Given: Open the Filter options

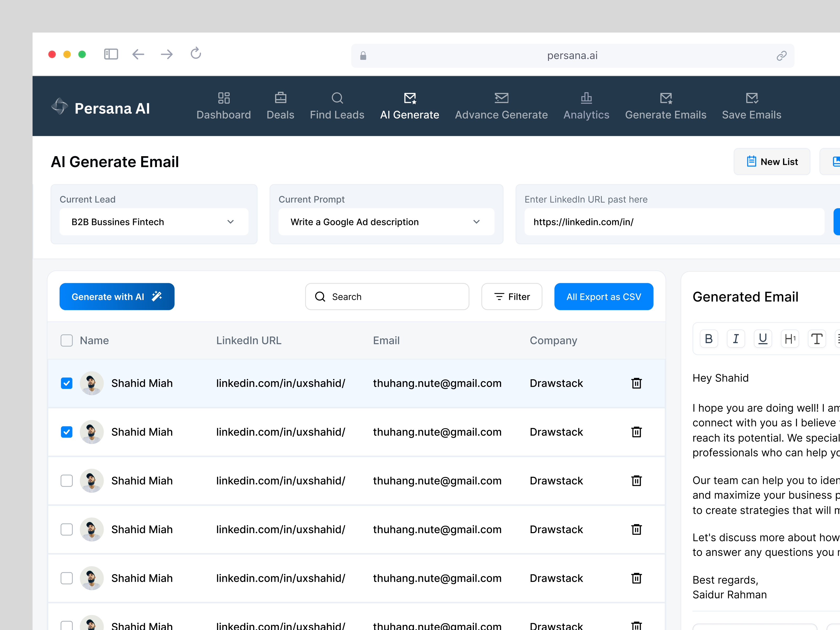Looking at the screenshot, I should coord(512,297).
